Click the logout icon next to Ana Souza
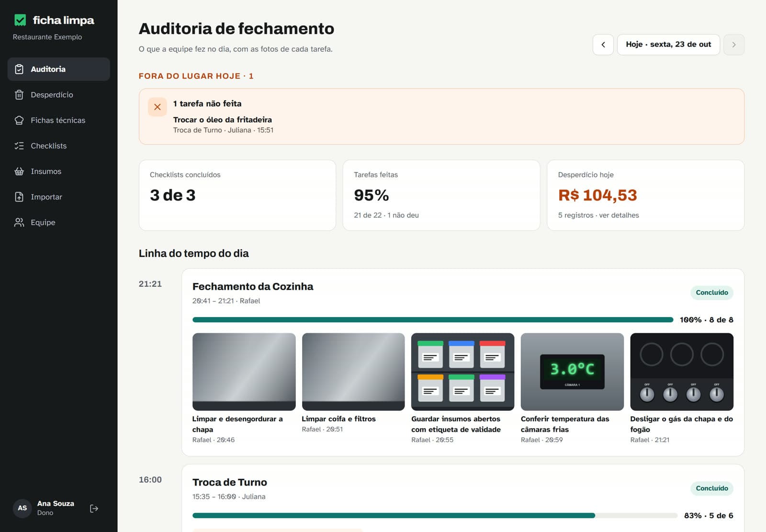 coord(94,509)
